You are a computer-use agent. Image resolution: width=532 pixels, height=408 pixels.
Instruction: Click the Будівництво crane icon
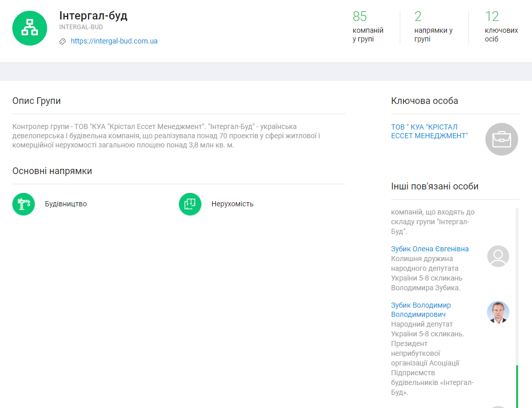coord(24,204)
